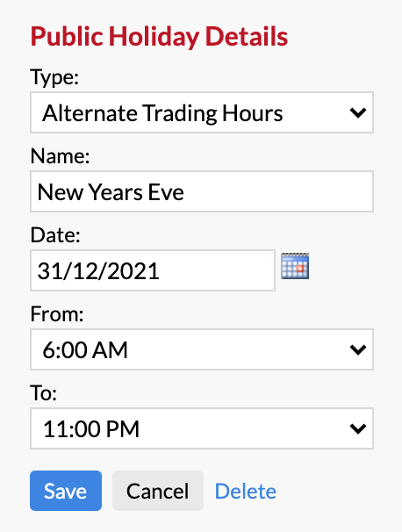Open the calendar date picker icon

click(x=295, y=266)
